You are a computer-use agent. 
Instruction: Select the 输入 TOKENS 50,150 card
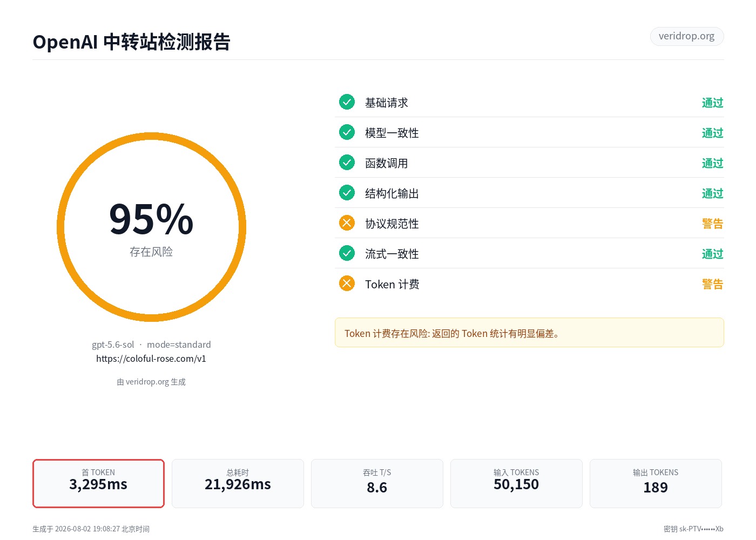[x=516, y=483]
